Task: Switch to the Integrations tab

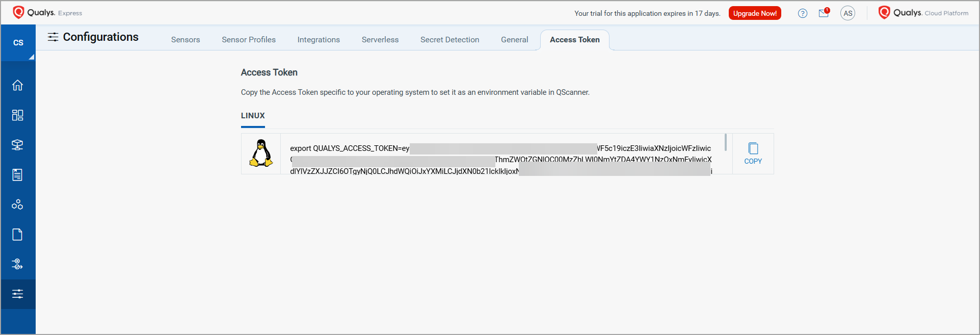Action: (x=319, y=40)
